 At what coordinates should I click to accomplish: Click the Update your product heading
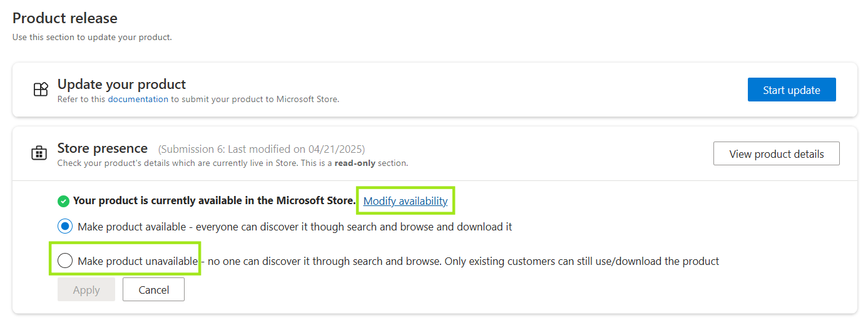(x=121, y=84)
